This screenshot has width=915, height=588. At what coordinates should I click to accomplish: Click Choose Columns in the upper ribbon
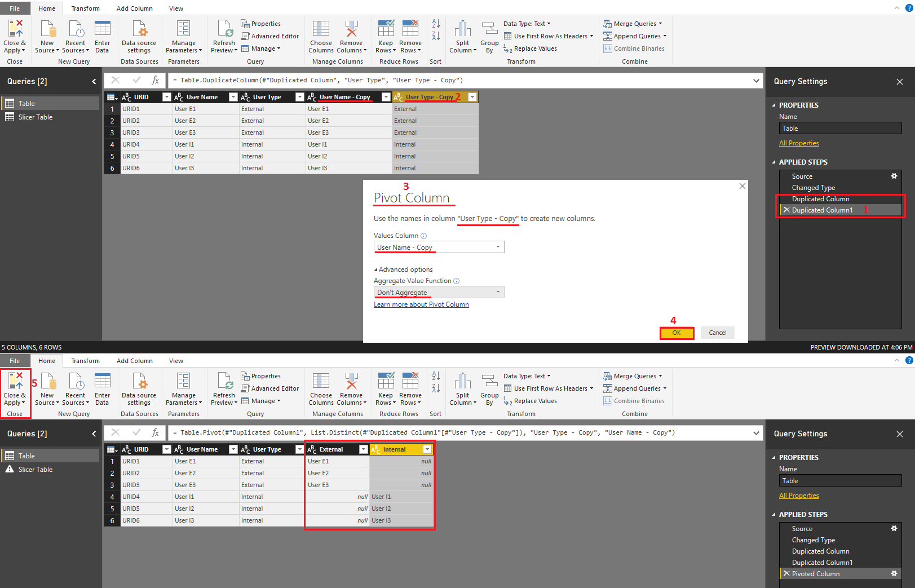click(x=321, y=36)
